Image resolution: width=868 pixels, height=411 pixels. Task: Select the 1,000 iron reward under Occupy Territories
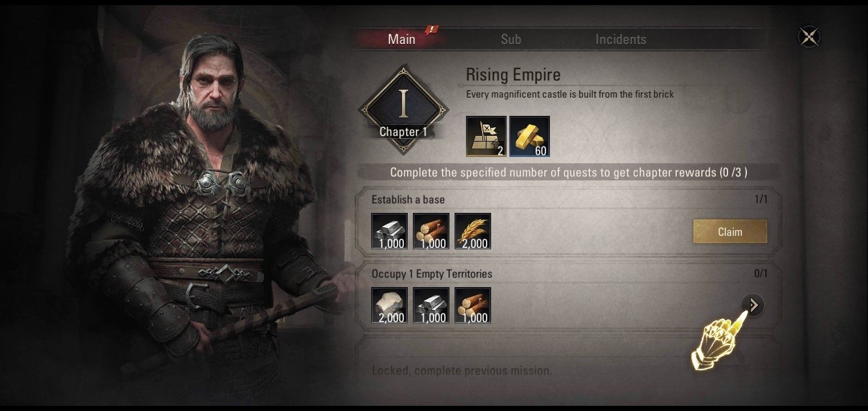pyautogui.click(x=431, y=305)
